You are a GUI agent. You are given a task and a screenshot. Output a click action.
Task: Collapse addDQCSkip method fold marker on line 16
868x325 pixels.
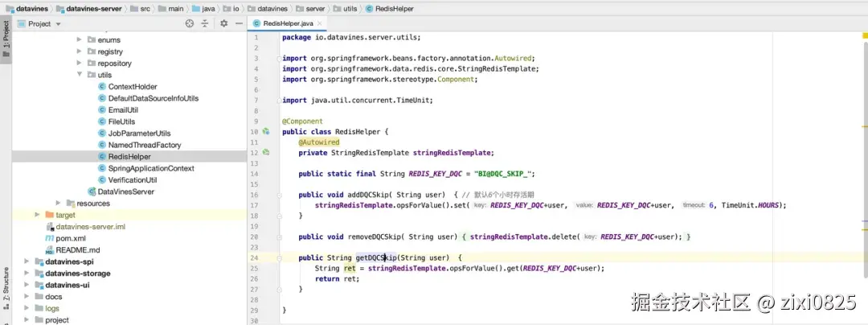point(280,195)
